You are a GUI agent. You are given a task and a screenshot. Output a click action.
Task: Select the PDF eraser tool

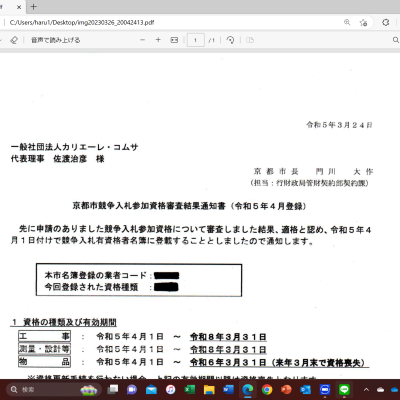[x=14, y=40]
